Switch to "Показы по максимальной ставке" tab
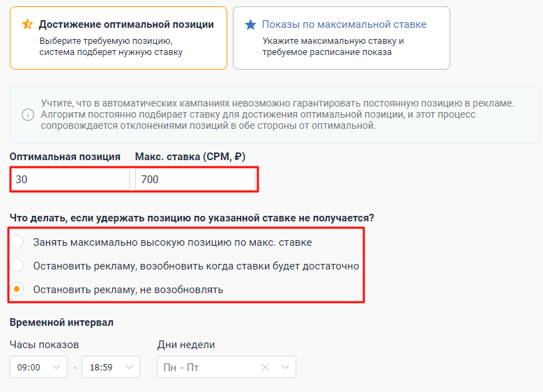The height and width of the screenshot is (392, 543). click(x=341, y=38)
